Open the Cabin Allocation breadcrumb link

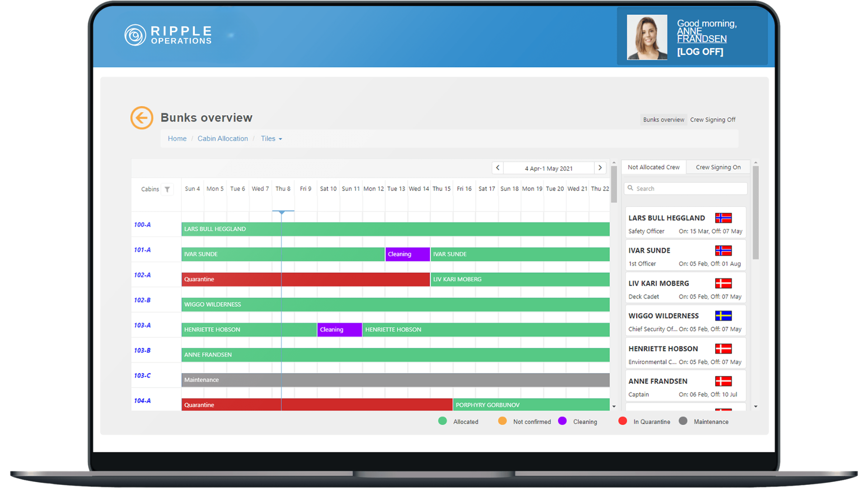click(x=223, y=139)
